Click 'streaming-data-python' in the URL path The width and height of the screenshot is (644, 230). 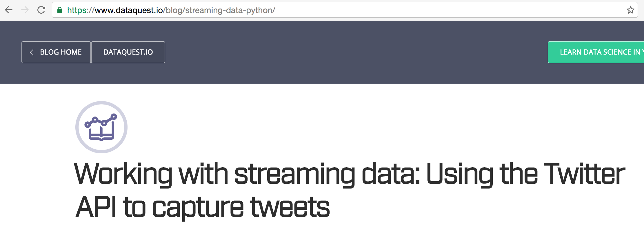(229, 10)
